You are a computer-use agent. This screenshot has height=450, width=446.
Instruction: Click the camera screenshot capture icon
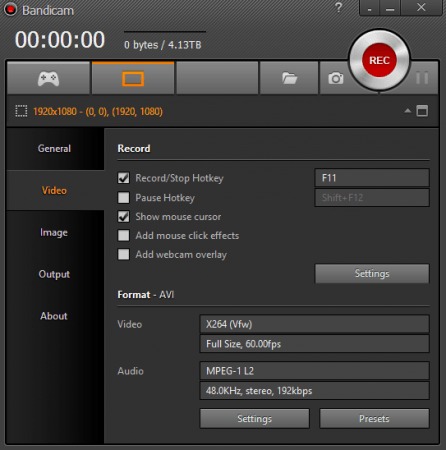[x=335, y=79]
